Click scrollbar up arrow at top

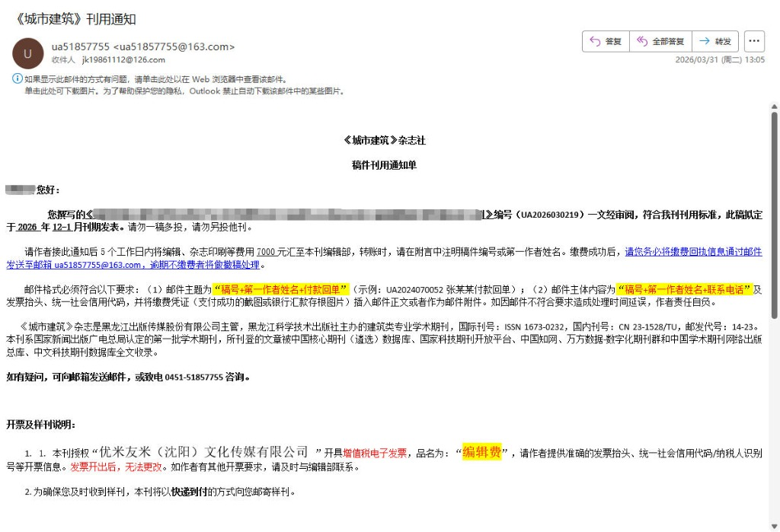pos(774,104)
